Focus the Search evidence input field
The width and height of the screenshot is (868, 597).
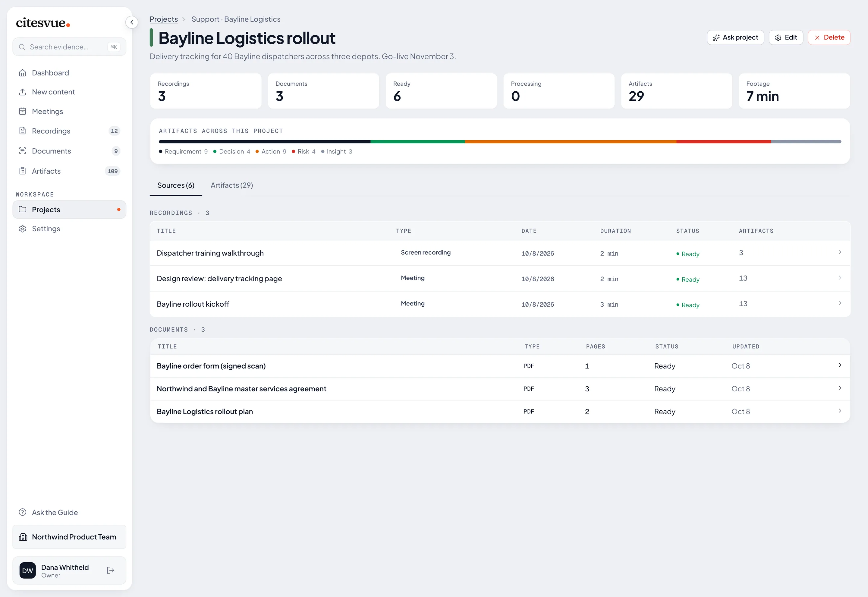tap(70, 47)
